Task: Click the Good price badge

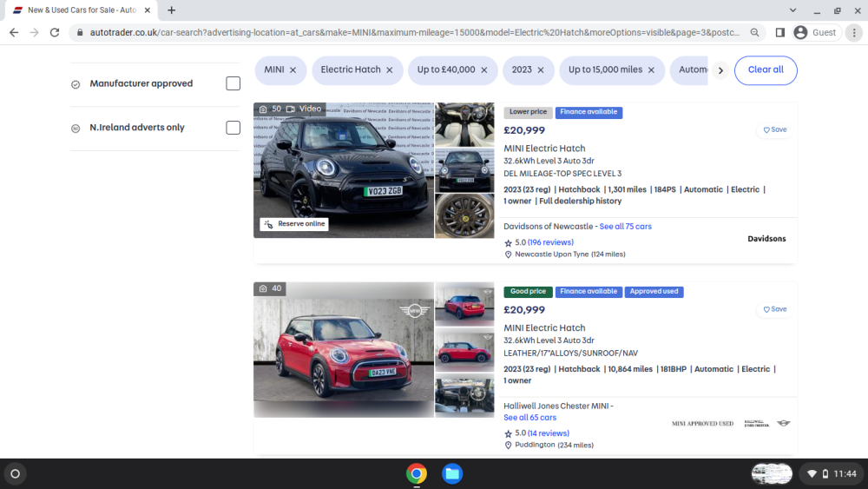Action: click(x=528, y=291)
